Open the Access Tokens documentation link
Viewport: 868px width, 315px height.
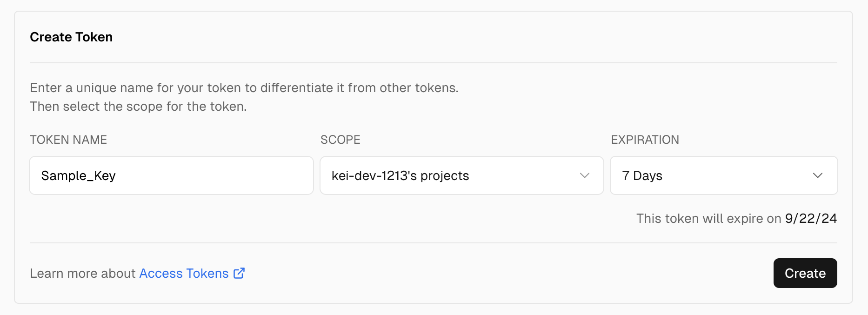184,273
